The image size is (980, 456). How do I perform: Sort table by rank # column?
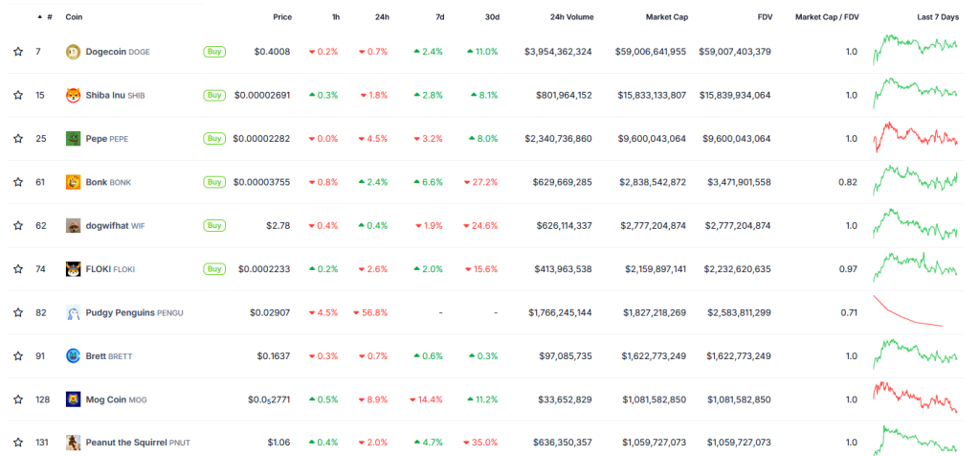(45, 17)
